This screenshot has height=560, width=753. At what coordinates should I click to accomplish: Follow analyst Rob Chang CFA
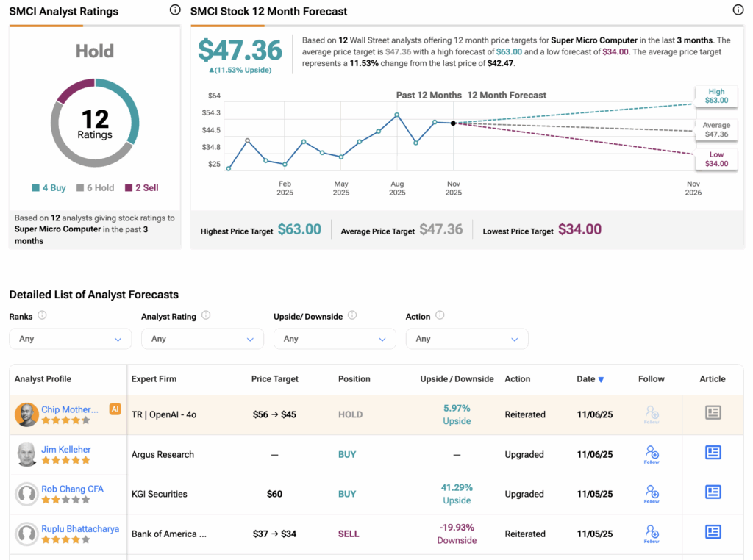click(652, 493)
